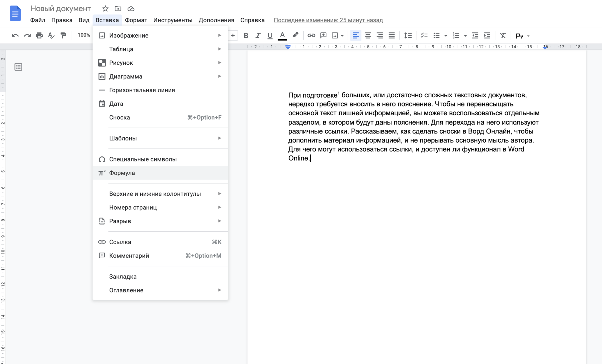Center align the text
This screenshot has width=602, height=364.
[368, 36]
